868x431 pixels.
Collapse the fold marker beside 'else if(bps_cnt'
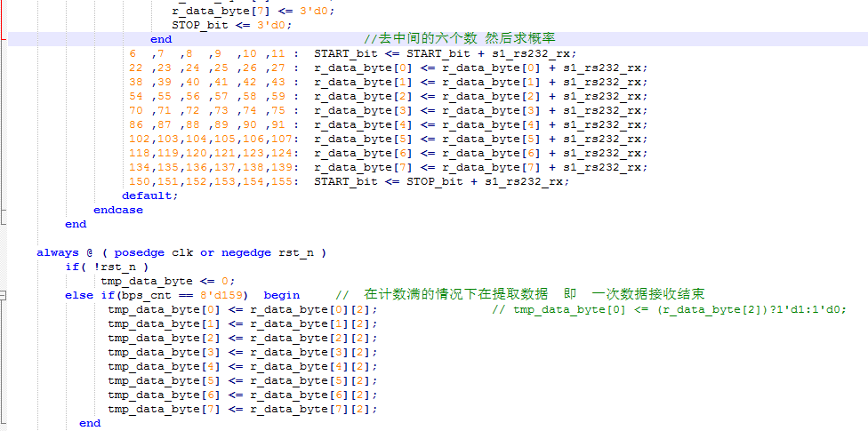click(x=3, y=296)
